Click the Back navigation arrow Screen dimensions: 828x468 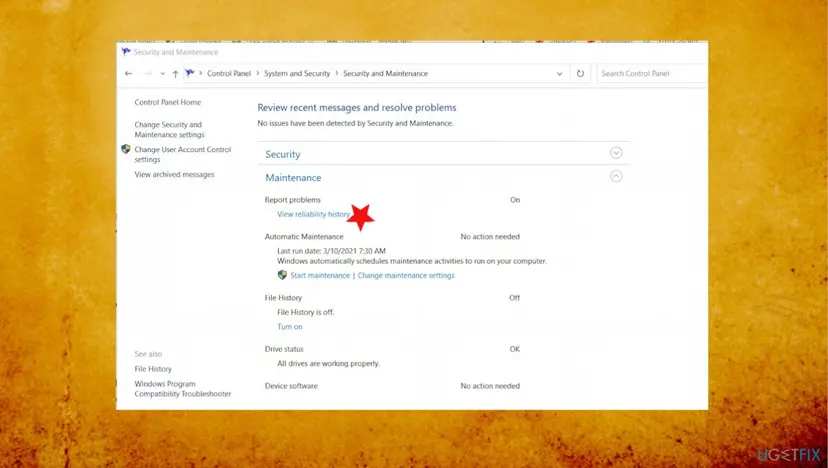(128, 73)
